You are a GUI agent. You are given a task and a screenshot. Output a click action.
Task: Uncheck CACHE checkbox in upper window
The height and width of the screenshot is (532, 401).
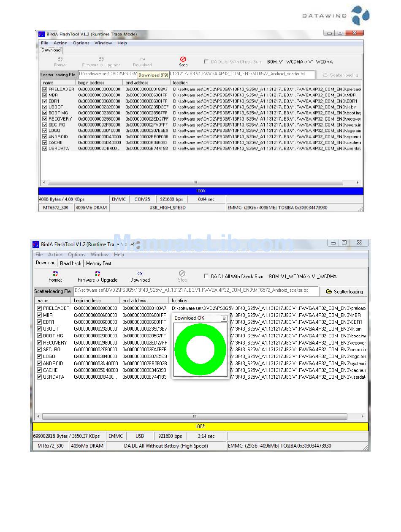point(45,143)
